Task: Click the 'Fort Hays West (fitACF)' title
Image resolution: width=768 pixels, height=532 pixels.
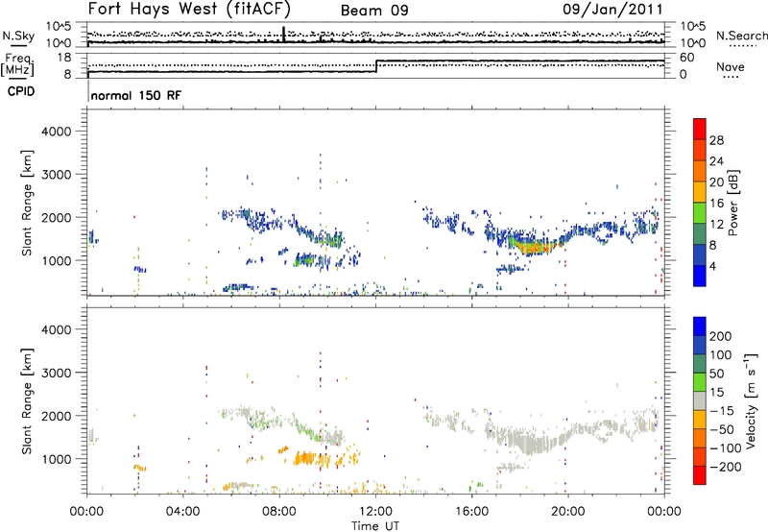Action: (189, 9)
